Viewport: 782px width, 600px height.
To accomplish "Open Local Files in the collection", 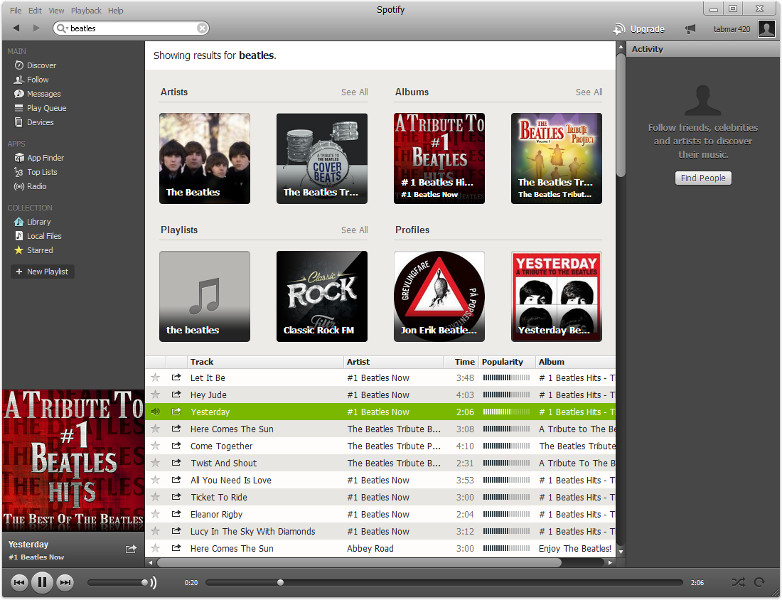I will pyautogui.click(x=38, y=236).
